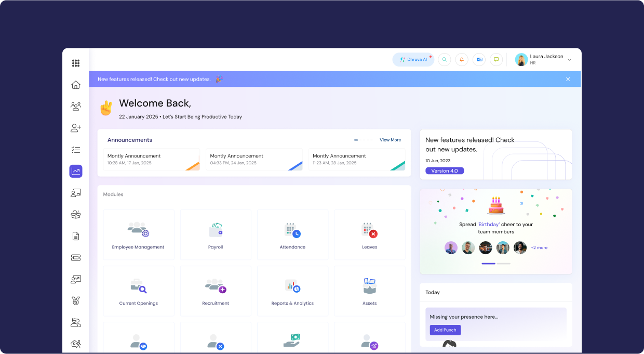The image size is (644, 354).
Task: Click the search magnifier in header
Action: pyautogui.click(x=444, y=60)
